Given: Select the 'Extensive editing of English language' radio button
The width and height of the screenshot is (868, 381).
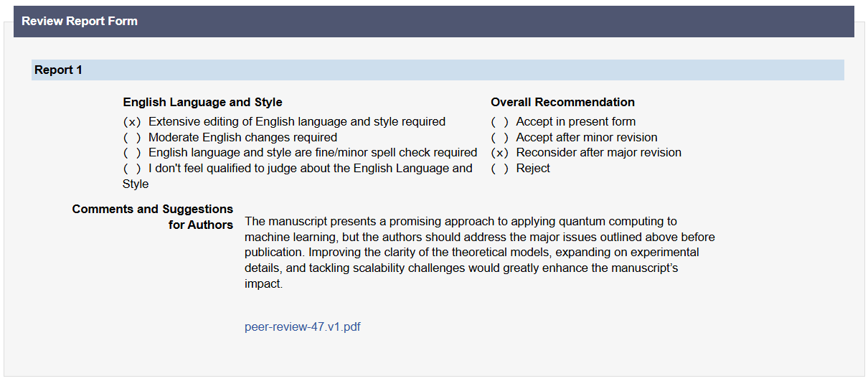Looking at the screenshot, I should 132,122.
